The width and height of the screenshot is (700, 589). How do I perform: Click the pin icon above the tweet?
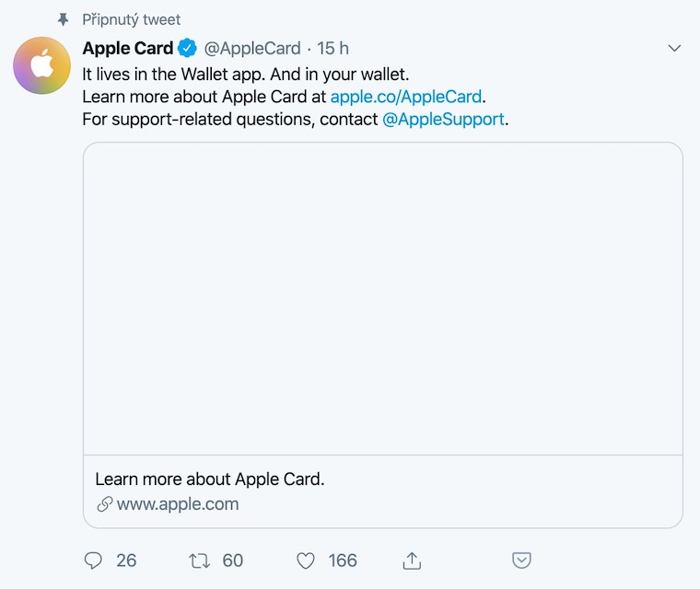point(64,19)
